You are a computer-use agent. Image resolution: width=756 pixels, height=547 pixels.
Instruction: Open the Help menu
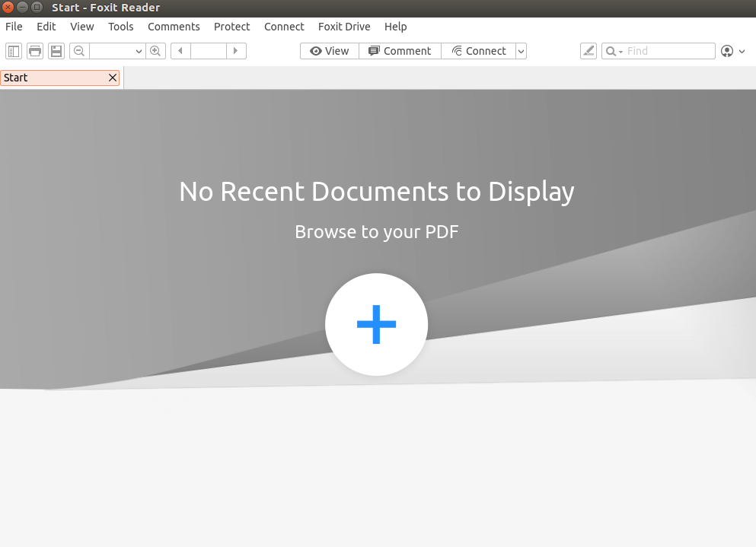click(x=395, y=27)
